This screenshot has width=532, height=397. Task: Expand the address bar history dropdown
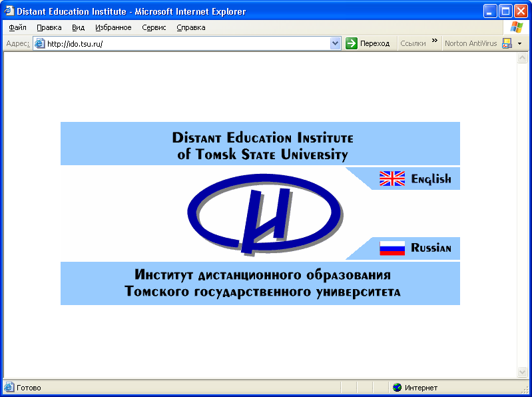tap(335, 43)
